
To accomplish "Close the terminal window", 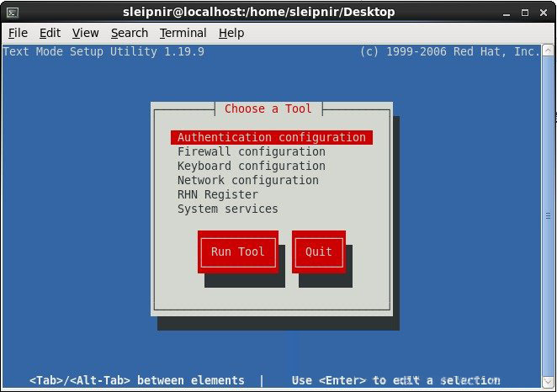I will [x=544, y=12].
